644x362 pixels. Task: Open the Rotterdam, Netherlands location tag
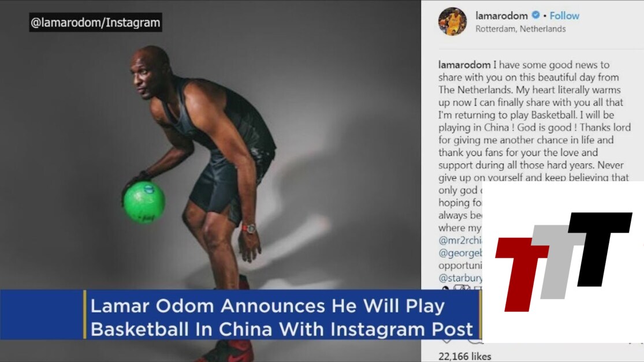click(x=520, y=29)
